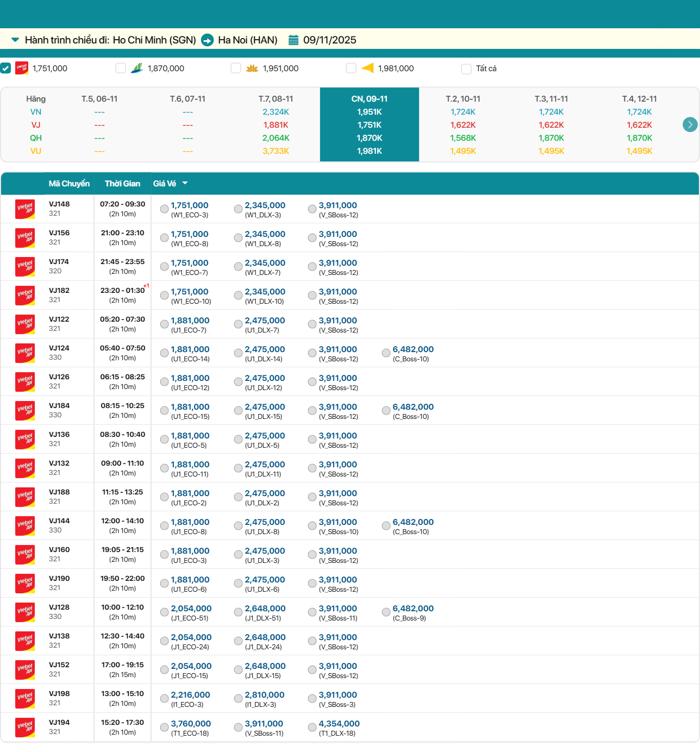Tick the 'Tất cả' checkbox
This screenshot has width=700, height=752.
pyautogui.click(x=466, y=68)
